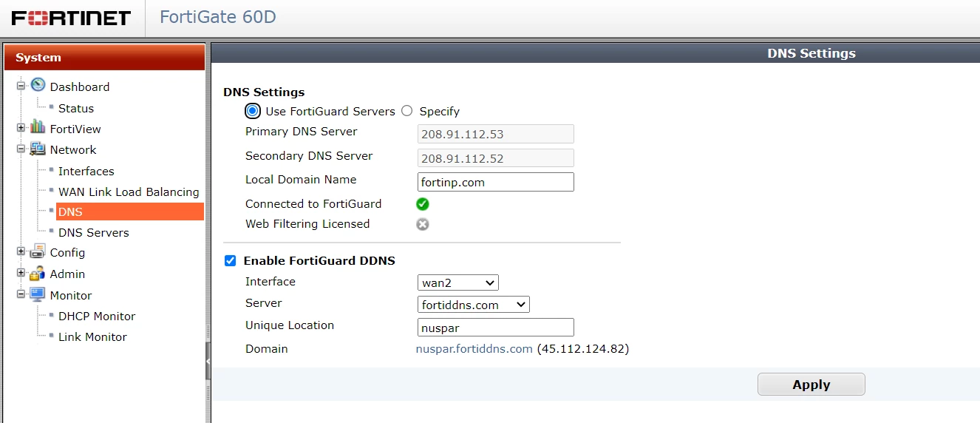Image resolution: width=980 pixels, height=423 pixels.
Task: Click the System panel header
Action: tap(104, 57)
